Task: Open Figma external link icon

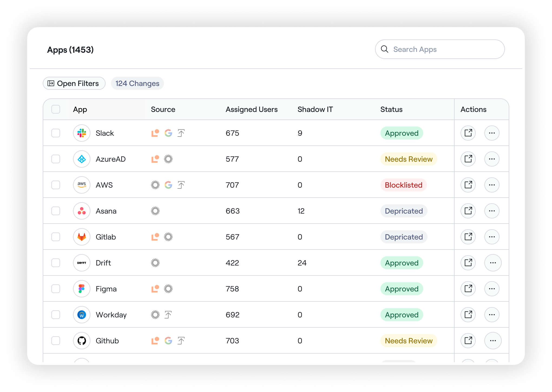Action: click(x=468, y=289)
